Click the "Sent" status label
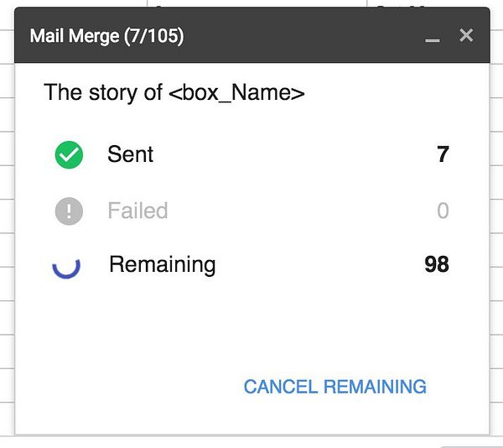The width and height of the screenshot is (503, 448). pos(130,154)
